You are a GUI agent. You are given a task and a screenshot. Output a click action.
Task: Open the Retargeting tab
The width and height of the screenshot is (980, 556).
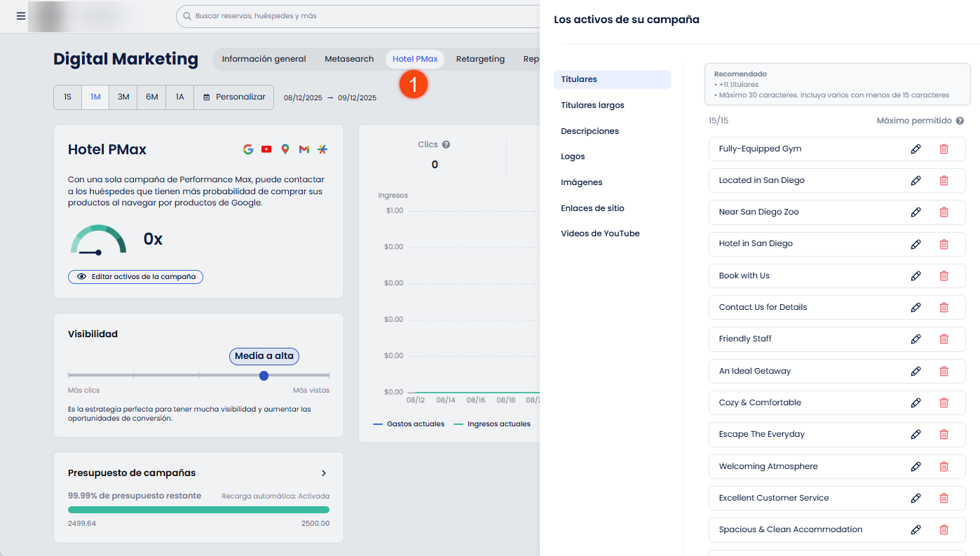(480, 59)
